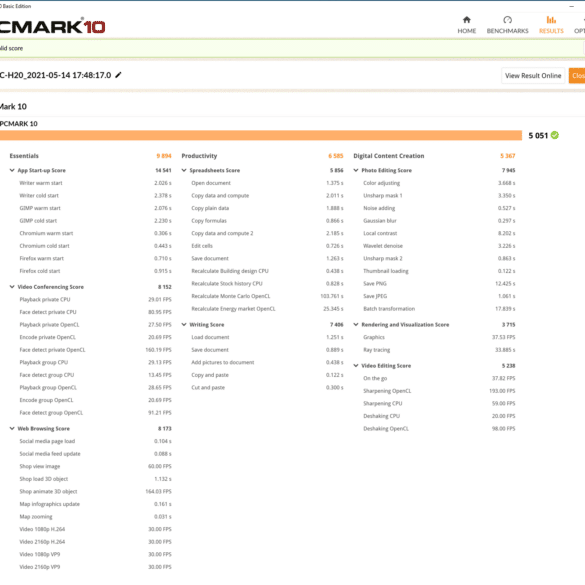Image resolution: width=585 pixels, height=585 pixels.
Task: Click the result name C-H20_2021-05-14 title
Action: [55, 75]
